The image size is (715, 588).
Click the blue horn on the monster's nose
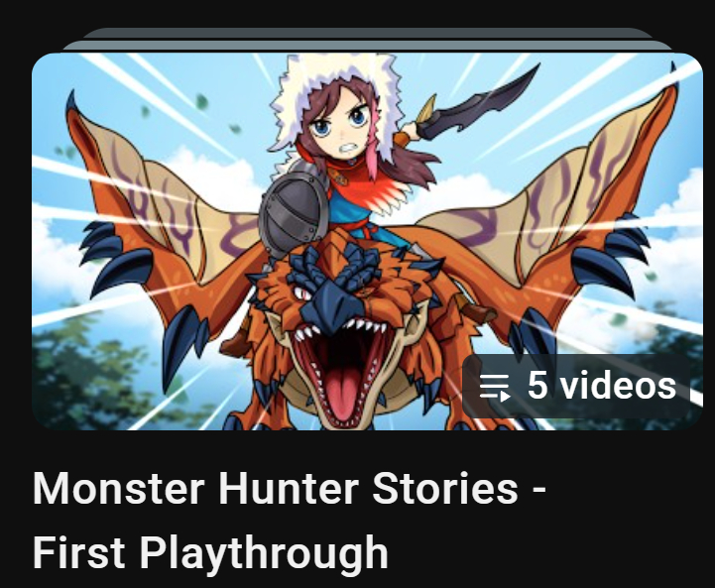329,305
